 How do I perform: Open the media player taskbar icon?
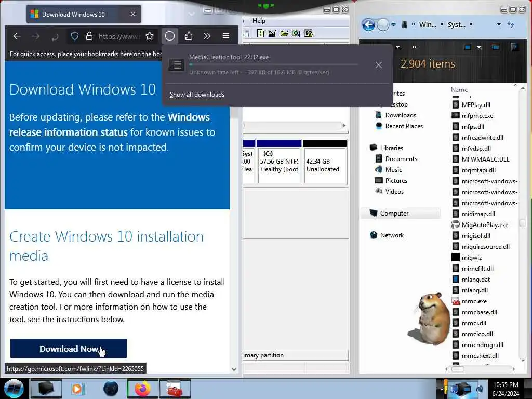click(77, 389)
